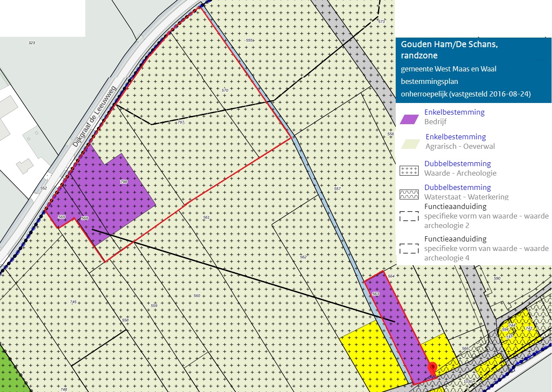Click the Waterstaat - Waterkering wave-pattern icon
The height and width of the screenshot is (392, 552).
pos(409,194)
